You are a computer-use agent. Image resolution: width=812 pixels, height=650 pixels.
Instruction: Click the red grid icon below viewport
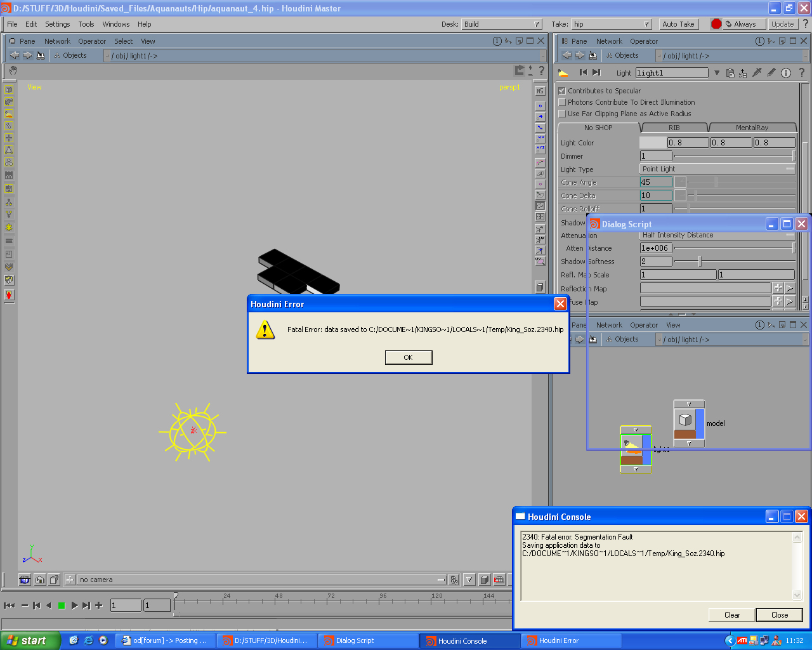pyautogui.click(x=499, y=580)
